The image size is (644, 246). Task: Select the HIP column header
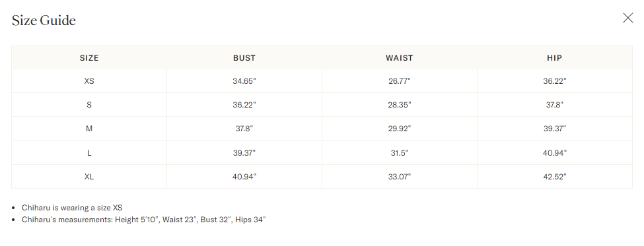(x=554, y=58)
